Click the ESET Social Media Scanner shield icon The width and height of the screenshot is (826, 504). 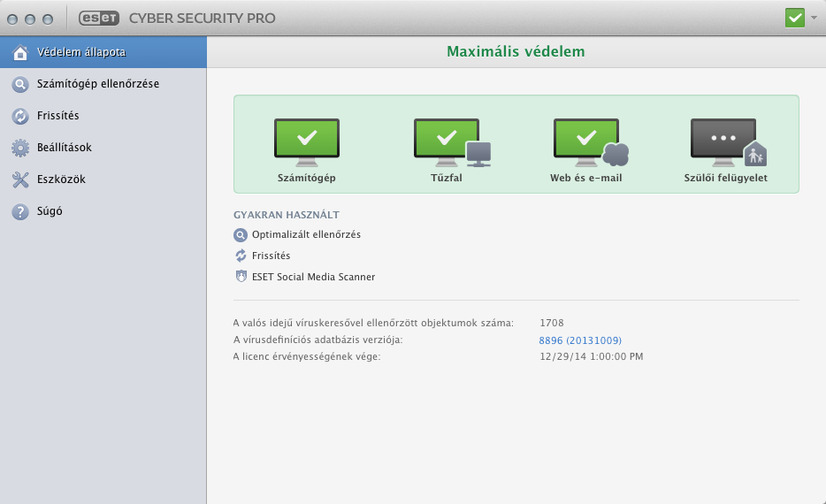tap(241, 277)
